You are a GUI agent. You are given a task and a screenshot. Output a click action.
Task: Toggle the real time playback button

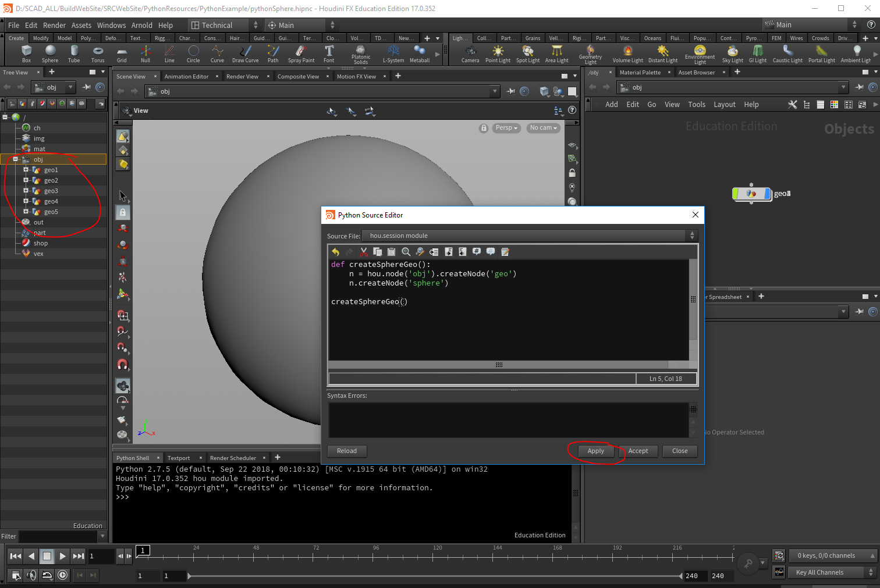pos(62,575)
